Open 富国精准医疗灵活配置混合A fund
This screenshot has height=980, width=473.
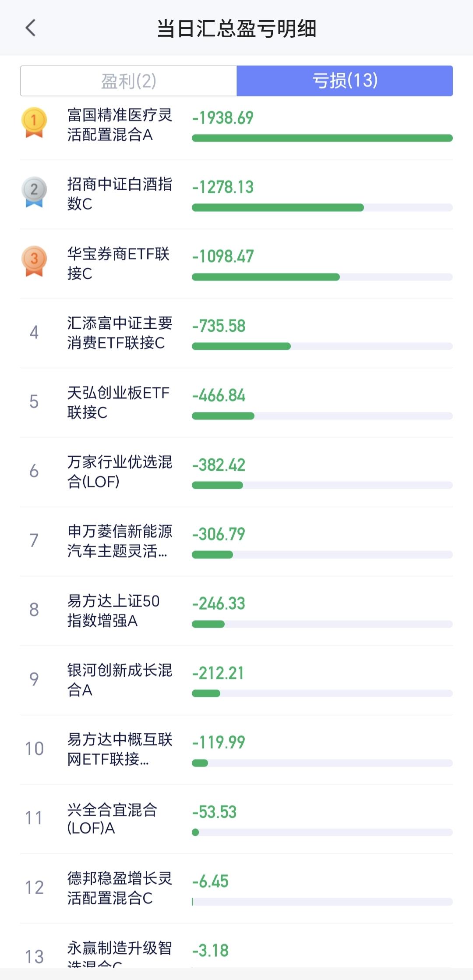pos(119,125)
